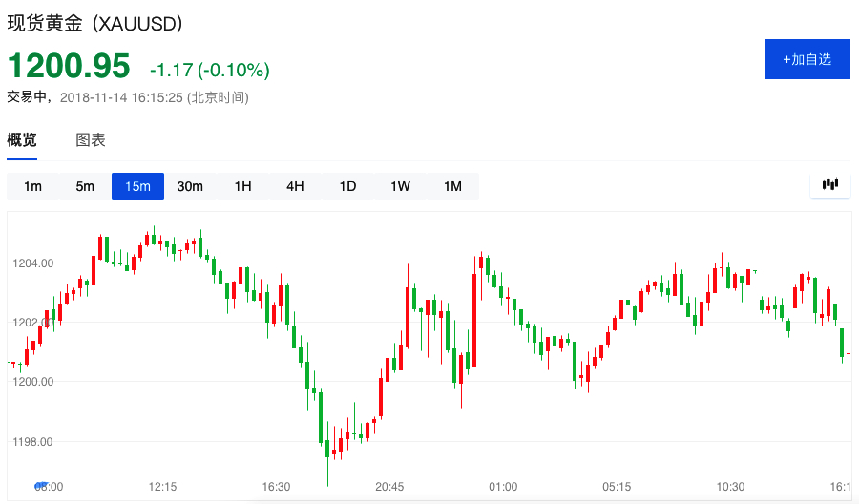The image size is (859, 504).
Task: Select the 1W timeframe
Action: coord(401,186)
